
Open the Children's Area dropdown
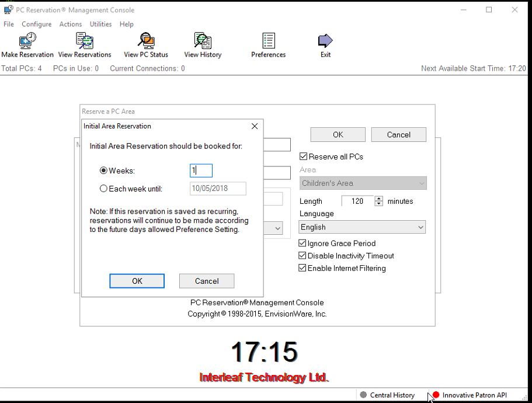point(363,183)
